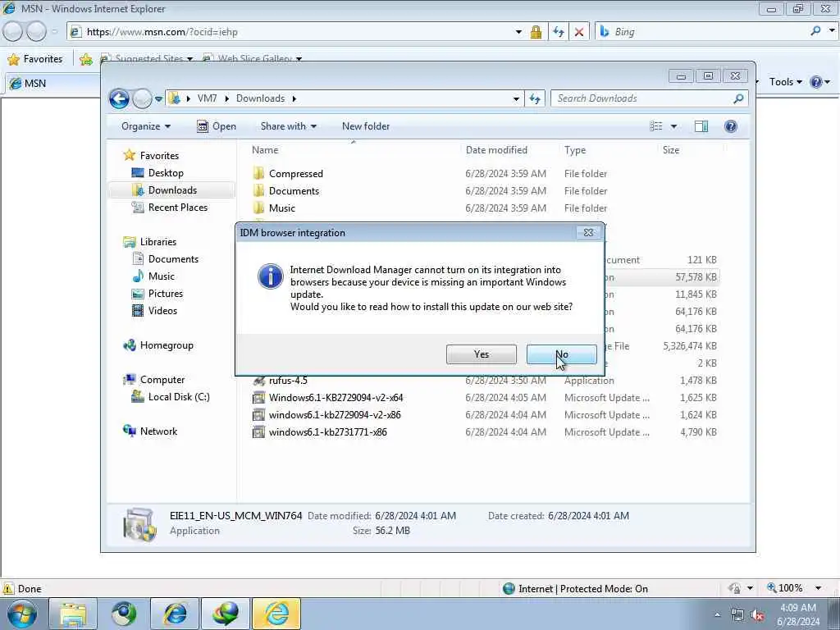The width and height of the screenshot is (840, 630).
Task: Select Windows6.1-KB2729094-v2-x64 update file
Action: pos(336,398)
